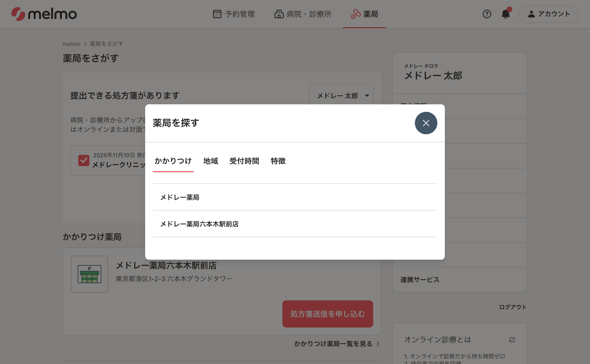The width and height of the screenshot is (590, 364).
Task: Open the help question mark icon
Action: tap(487, 14)
